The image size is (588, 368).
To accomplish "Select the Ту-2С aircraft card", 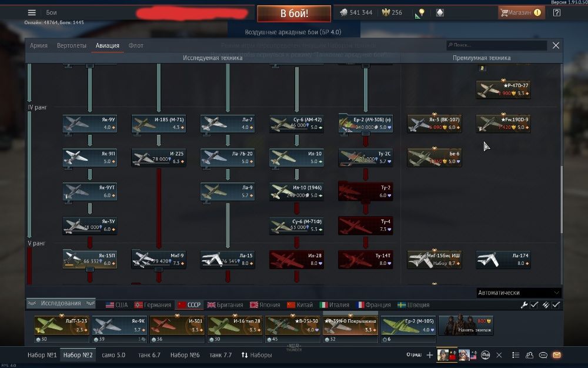I will 366,157.
